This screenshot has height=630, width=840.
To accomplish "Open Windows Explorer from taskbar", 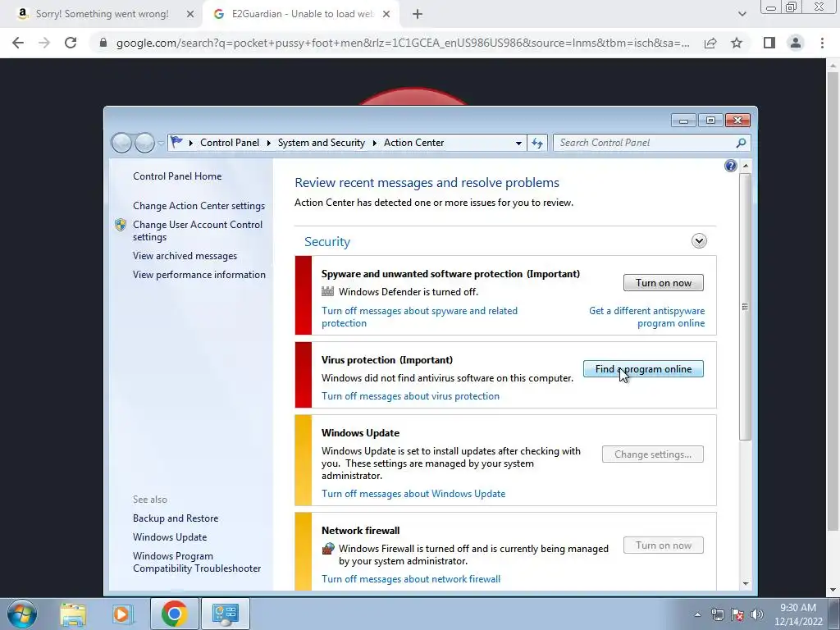I will pos(73,614).
